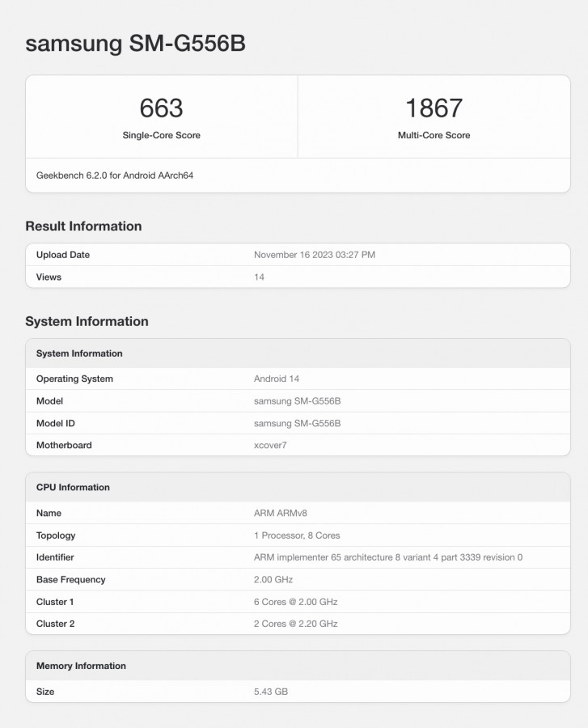This screenshot has width=588, height=728.
Task: Click the Views count of 14
Action: [259, 277]
